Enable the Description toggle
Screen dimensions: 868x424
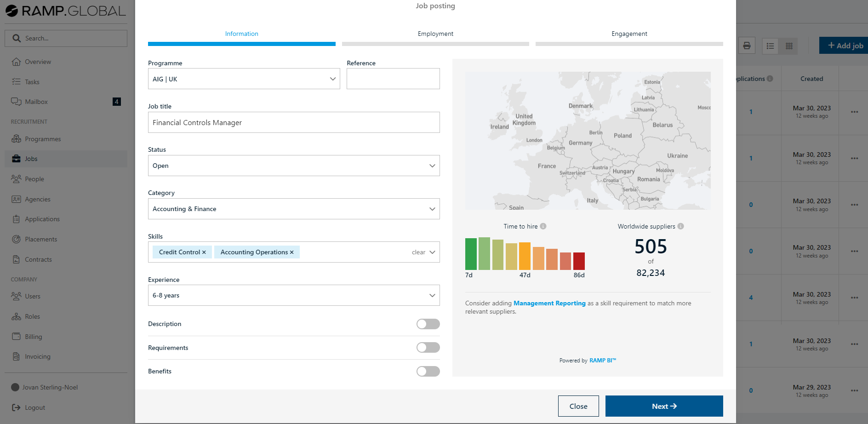428,324
